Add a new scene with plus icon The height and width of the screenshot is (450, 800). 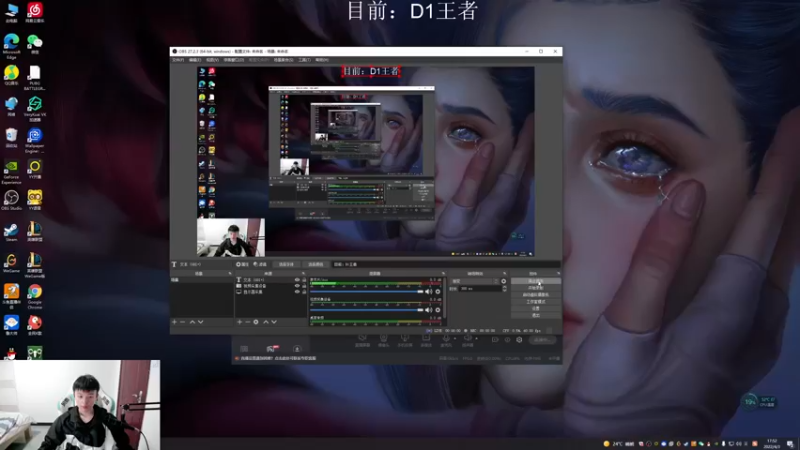click(174, 322)
